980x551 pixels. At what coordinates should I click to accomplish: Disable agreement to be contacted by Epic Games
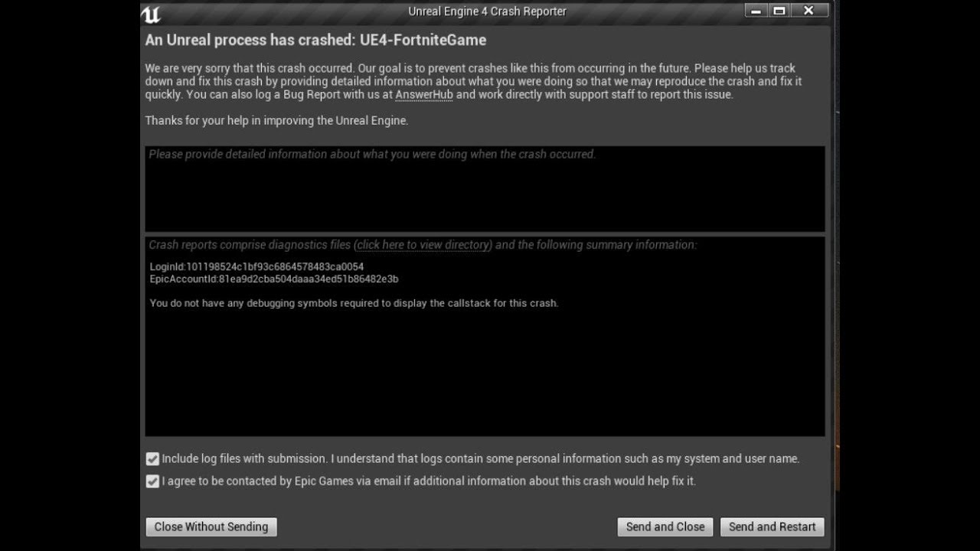pos(152,481)
